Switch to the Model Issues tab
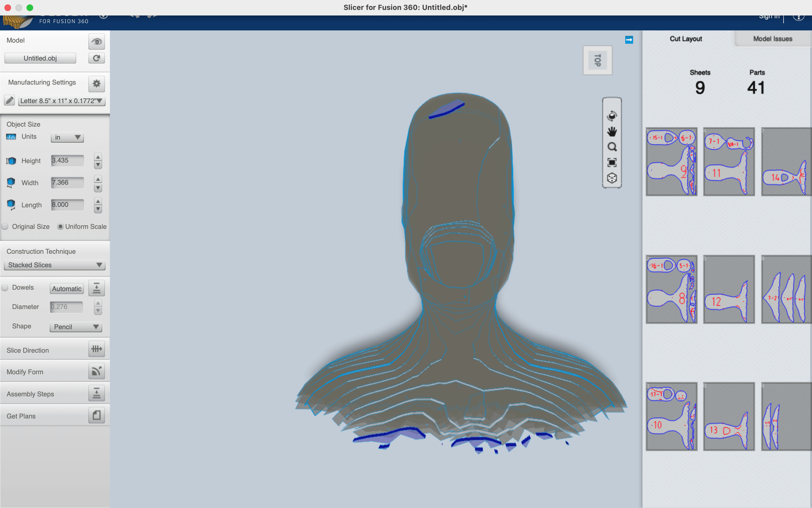Image resolution: width=812 pixels, height=508 pixels. pos(773,39)
